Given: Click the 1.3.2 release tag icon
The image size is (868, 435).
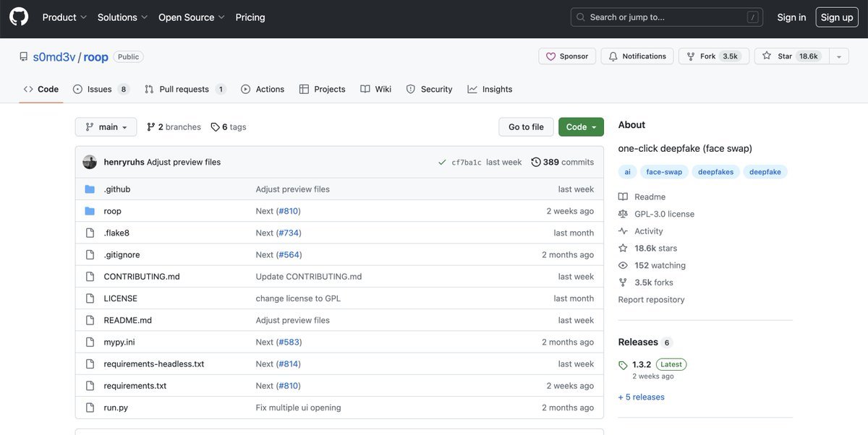Looking at the screenshot, I should tap(623, 365).
